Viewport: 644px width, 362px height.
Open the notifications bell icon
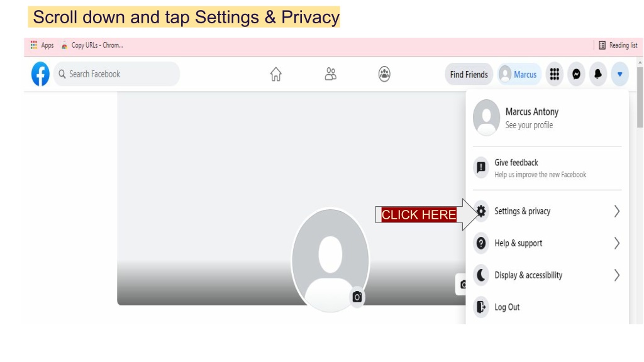[x=598, y=74]
